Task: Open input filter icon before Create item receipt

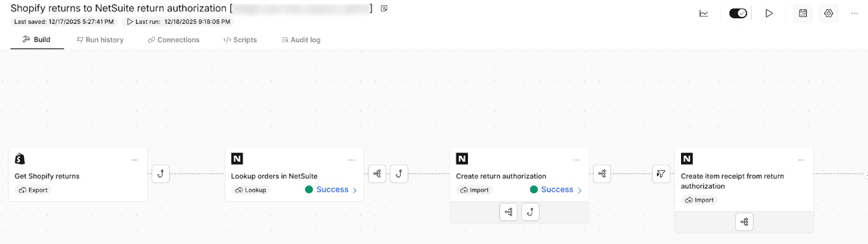Action: [661, 174]
